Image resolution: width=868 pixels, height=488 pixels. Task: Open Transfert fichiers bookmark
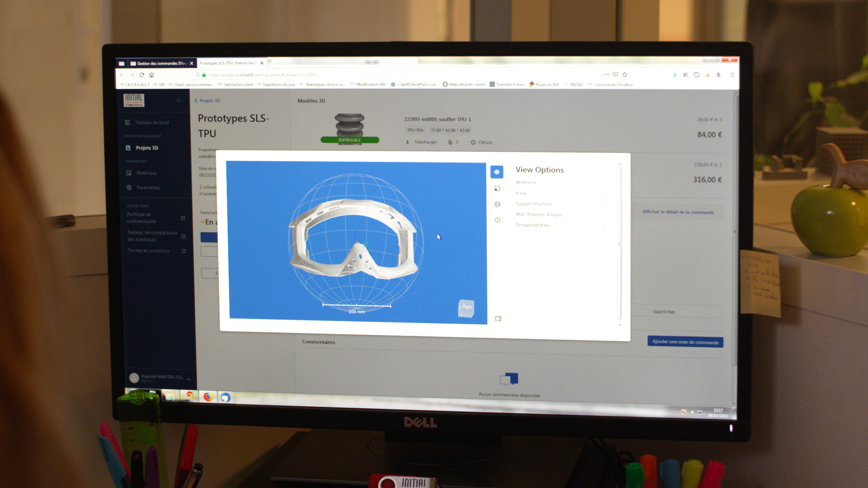(507, 84)
